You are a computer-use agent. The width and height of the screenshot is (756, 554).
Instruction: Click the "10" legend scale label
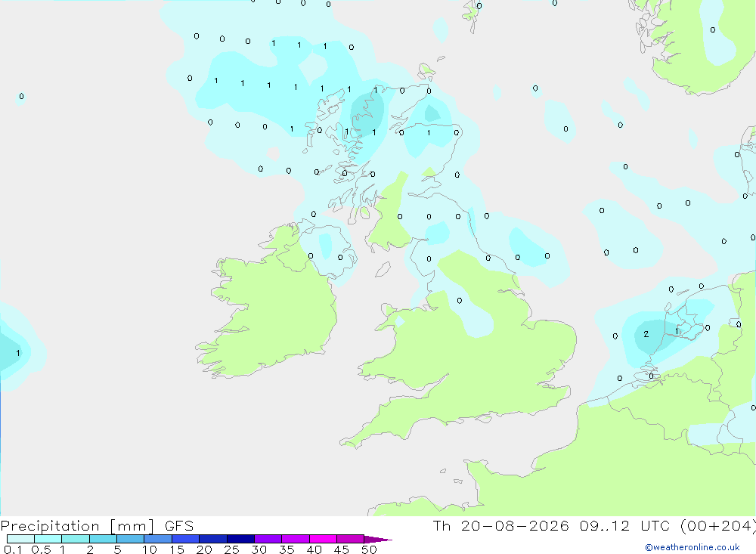pos(150,549)
